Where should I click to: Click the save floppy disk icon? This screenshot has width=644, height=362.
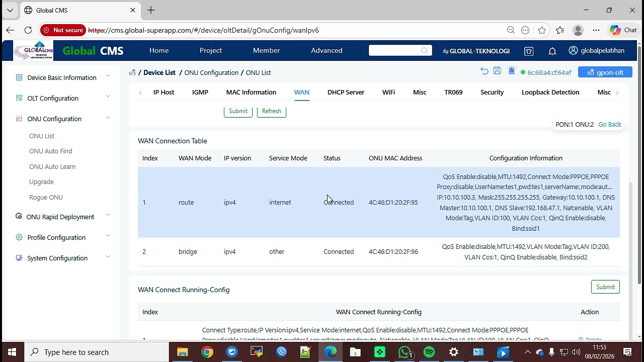pos(497,71)
